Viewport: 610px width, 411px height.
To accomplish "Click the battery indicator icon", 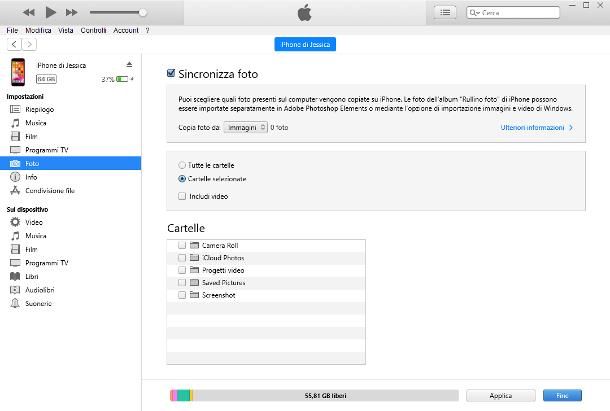I will point(122,79).
